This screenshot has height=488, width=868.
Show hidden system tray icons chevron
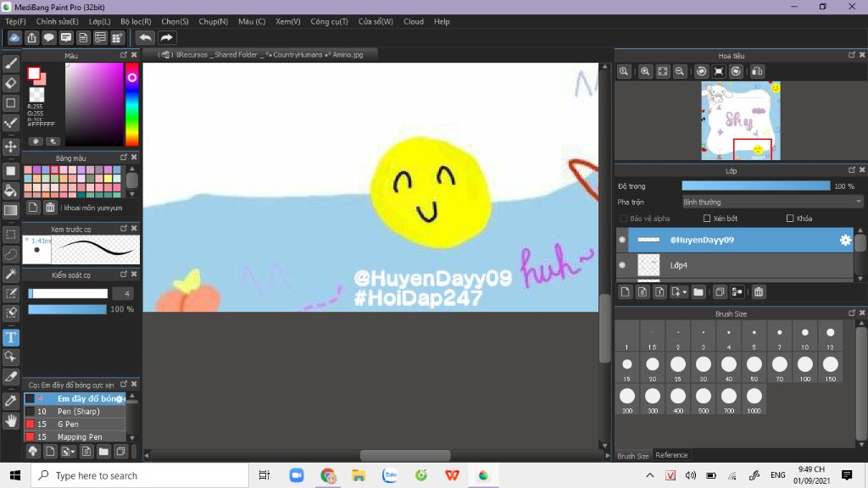650,475
